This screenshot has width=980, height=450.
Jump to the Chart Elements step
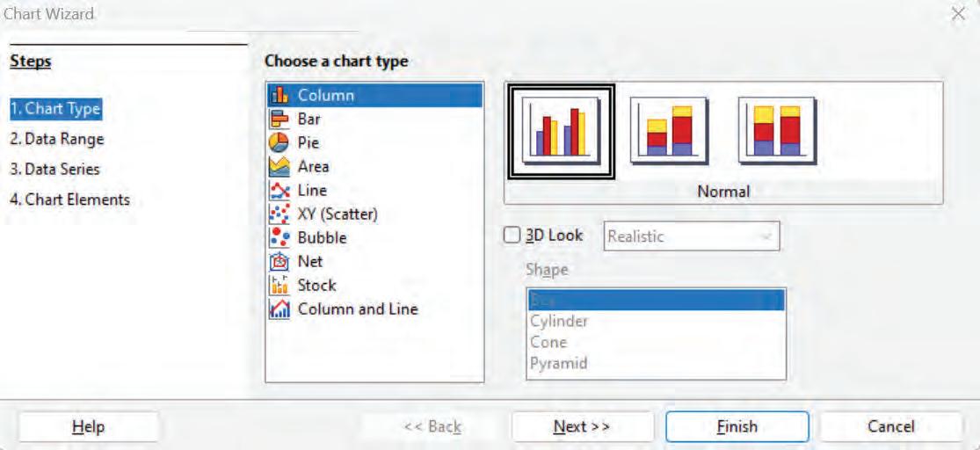click(69, 200)
